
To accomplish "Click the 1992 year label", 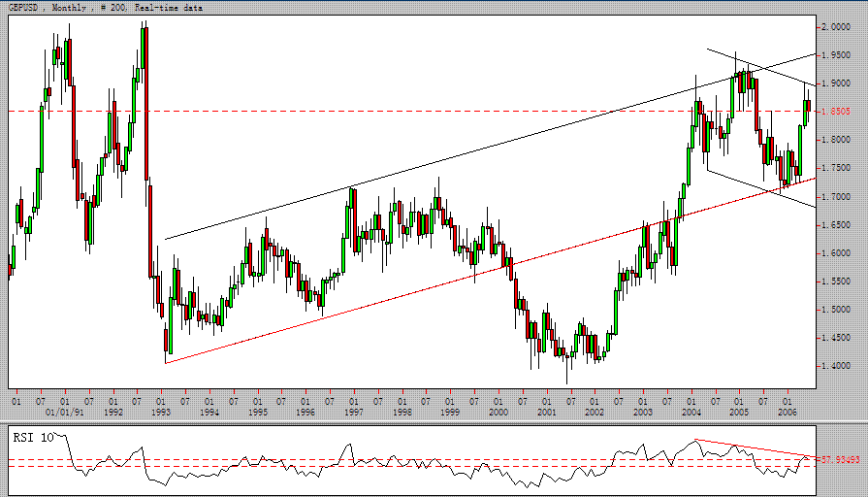I will point(113,413).
